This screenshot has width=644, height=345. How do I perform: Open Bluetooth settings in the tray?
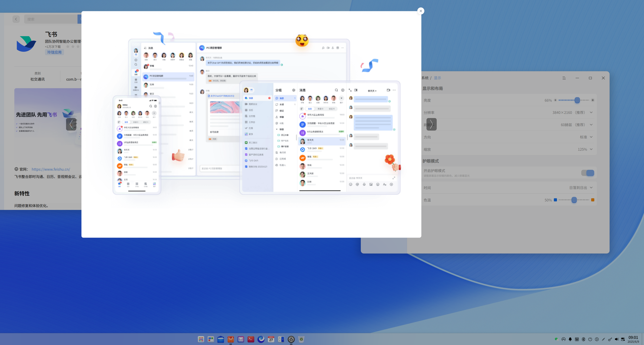click(x=583, y=339)
